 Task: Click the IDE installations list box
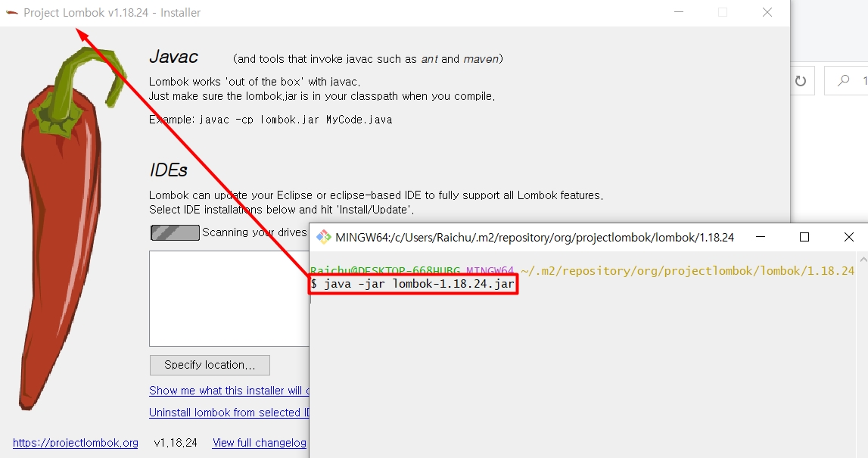(x=229, y=298)
